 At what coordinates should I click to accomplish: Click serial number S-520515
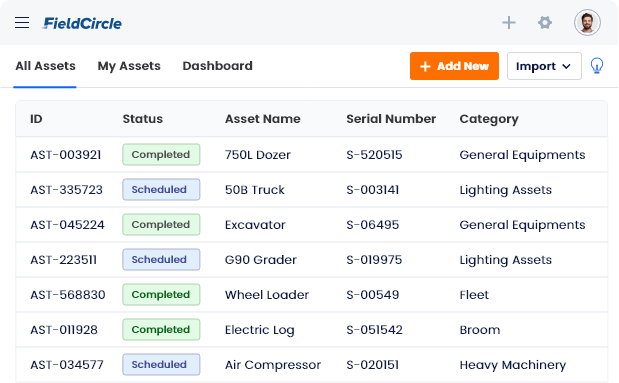coord(374,155)
